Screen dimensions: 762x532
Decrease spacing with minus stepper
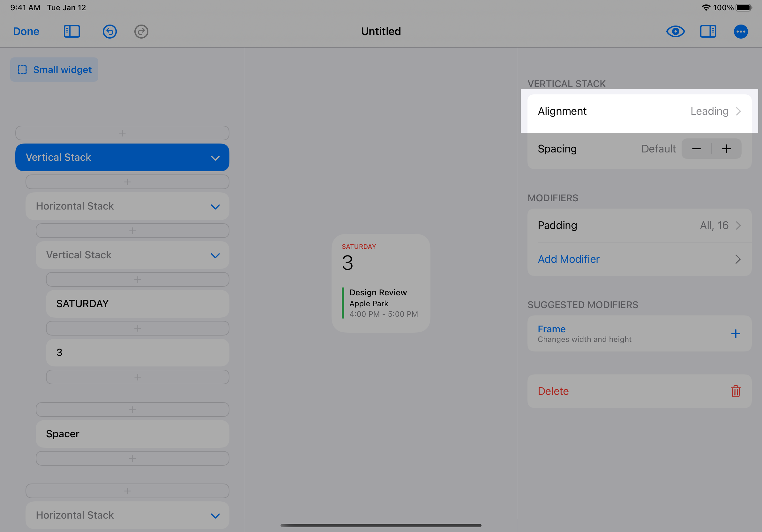click(x=696, y=149)
